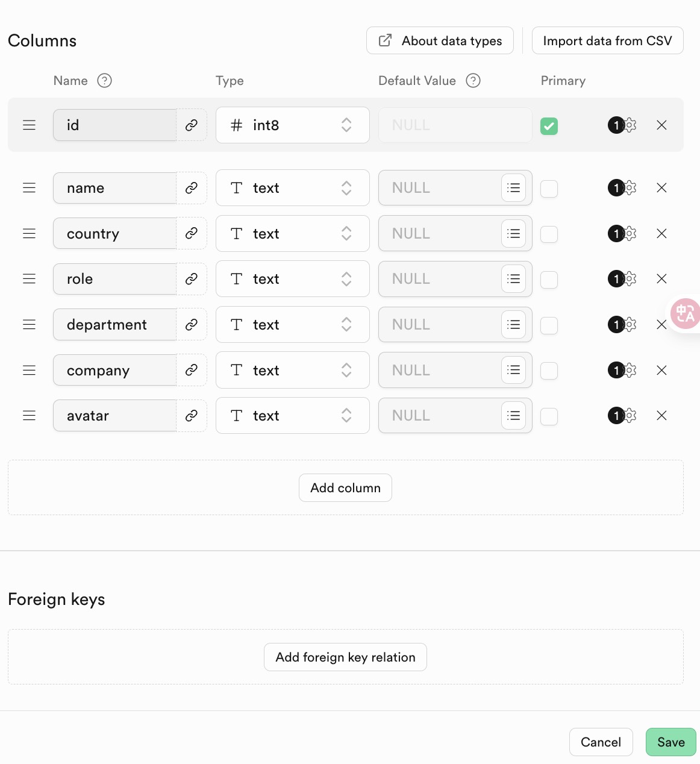Click drag handle of the department row
Viewport: 700px width, 764px height.
[x=29, y=325]
